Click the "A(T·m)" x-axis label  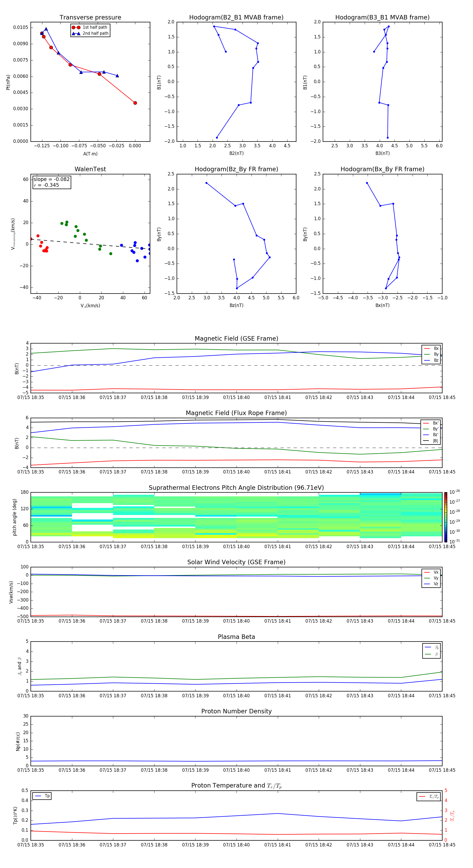[90, 154]
